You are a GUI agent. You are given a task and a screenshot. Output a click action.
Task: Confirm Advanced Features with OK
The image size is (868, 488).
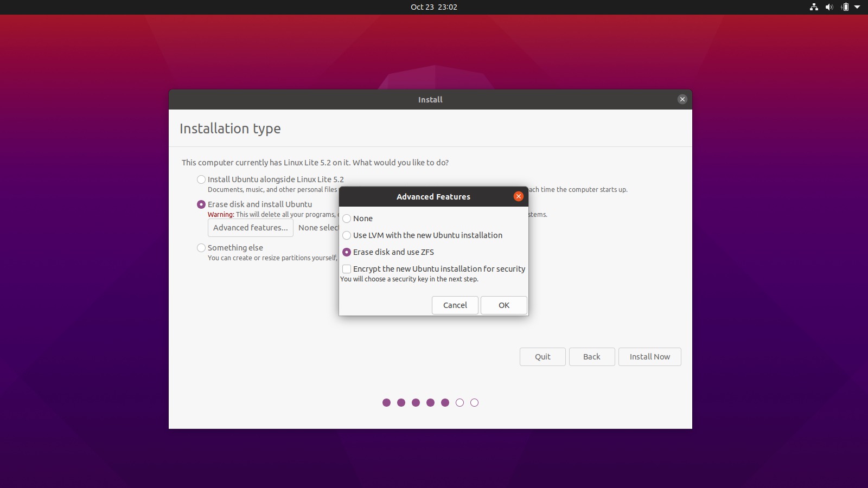pyautogui.click(x=503, y=305)
